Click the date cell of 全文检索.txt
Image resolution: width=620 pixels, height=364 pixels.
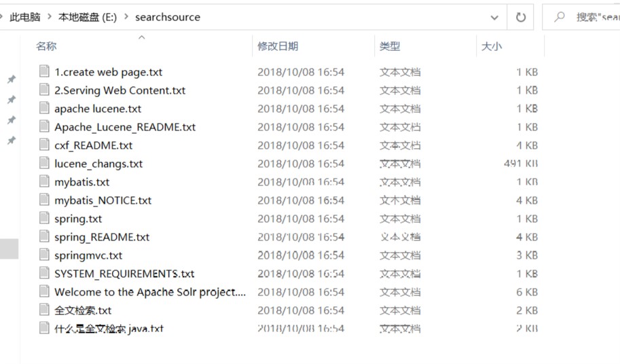tap(301, 310)
